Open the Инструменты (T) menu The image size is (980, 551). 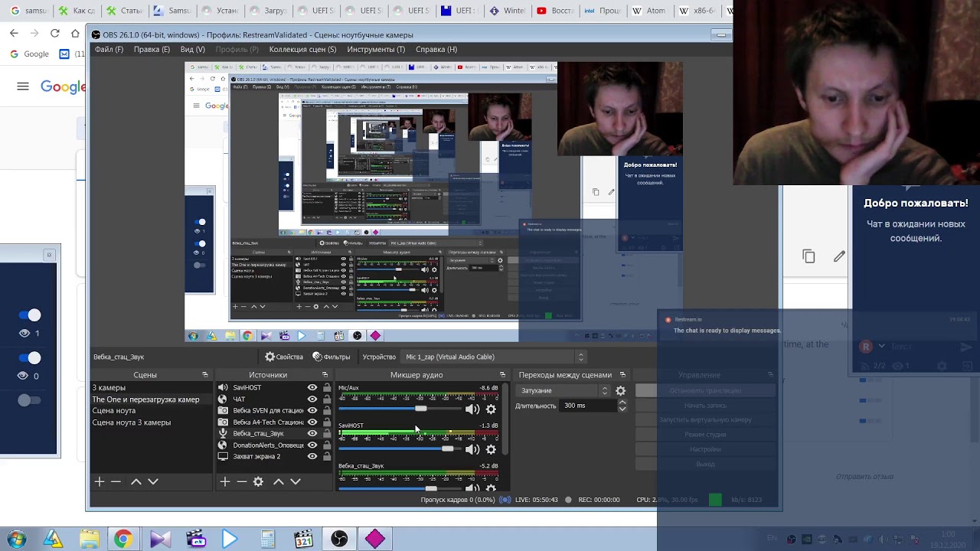pos(376,49)
